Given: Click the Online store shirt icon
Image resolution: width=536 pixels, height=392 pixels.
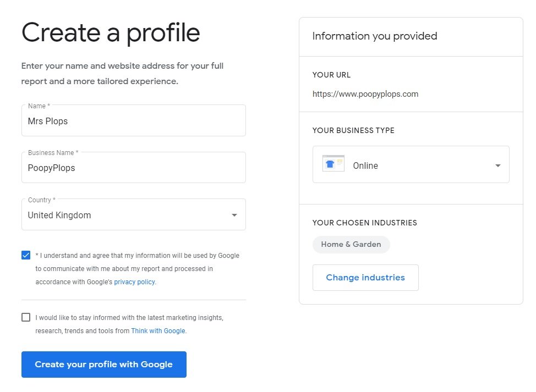Looking at the screenshot, I should (x=333, y=164).
